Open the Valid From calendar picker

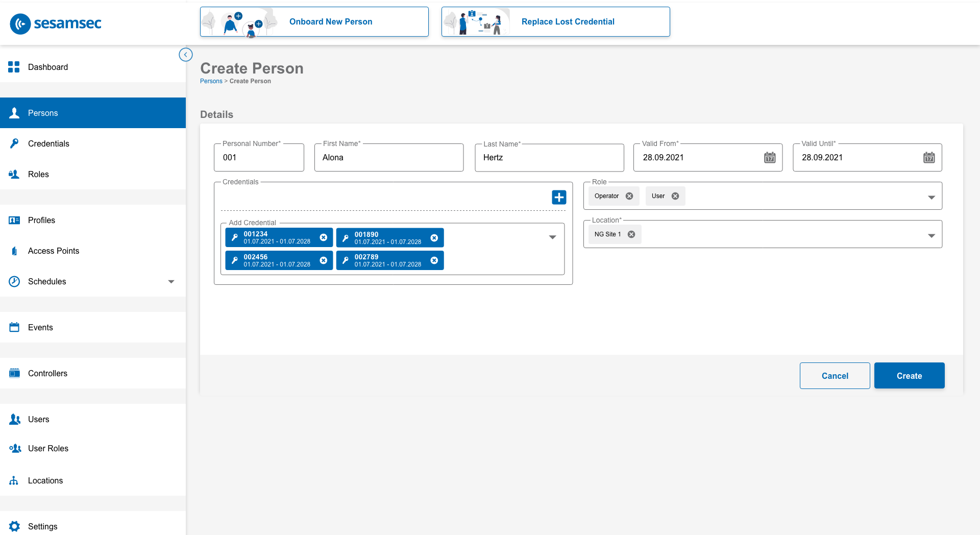click(x=769, y=158)
